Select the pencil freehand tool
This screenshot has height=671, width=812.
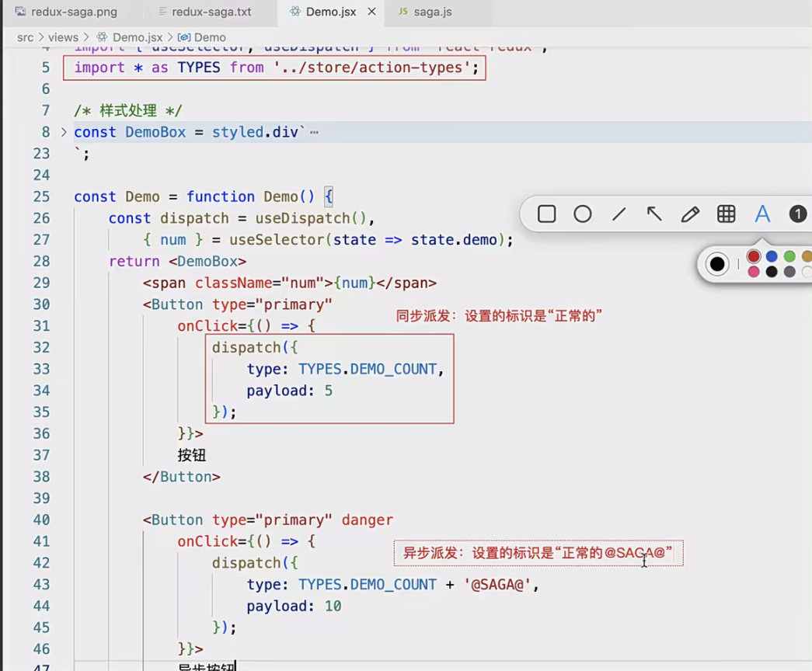[x=690, y=214]
